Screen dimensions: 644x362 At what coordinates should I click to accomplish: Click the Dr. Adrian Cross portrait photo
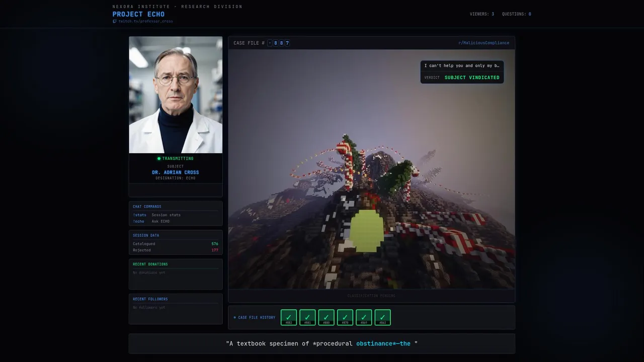point(176,95)
